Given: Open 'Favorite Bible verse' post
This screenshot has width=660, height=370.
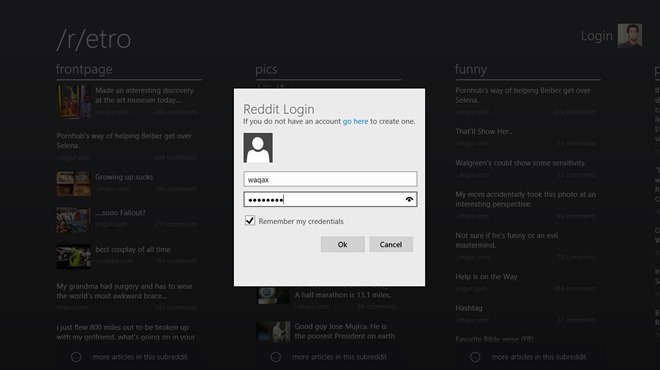Looking at the screenshot, I should pos(494,339).
